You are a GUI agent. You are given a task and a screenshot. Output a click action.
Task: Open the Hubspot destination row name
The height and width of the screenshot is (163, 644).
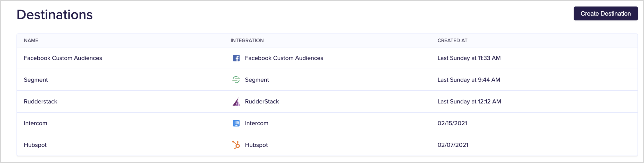[35, 145]
